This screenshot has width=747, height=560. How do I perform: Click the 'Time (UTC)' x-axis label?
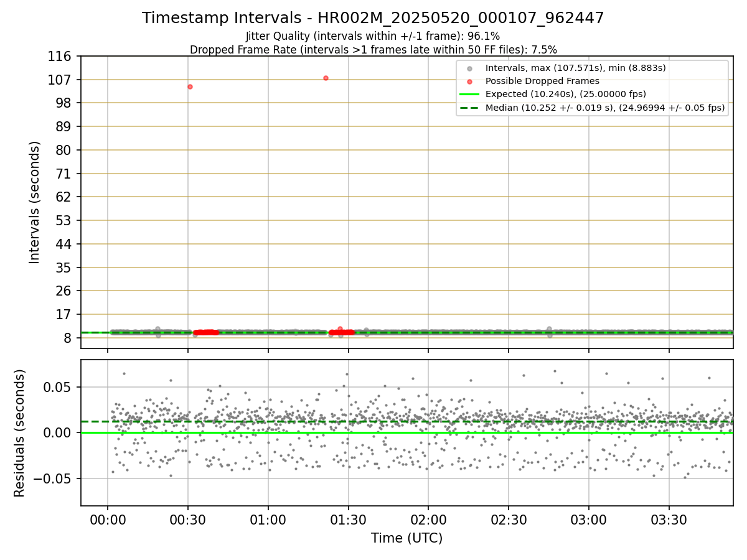point(406,538)
